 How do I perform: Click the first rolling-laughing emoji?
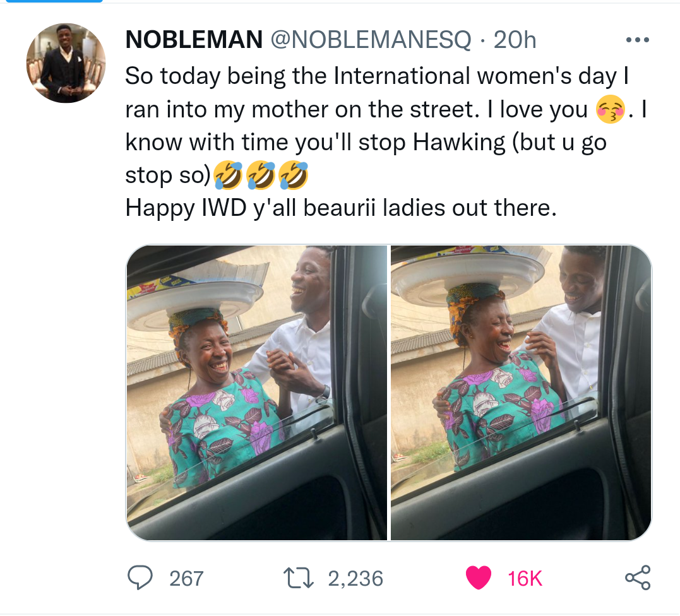click(228, 175)
